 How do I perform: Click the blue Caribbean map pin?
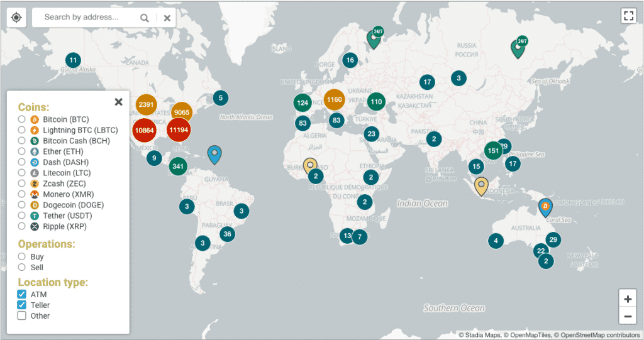[x=214, y=155]
